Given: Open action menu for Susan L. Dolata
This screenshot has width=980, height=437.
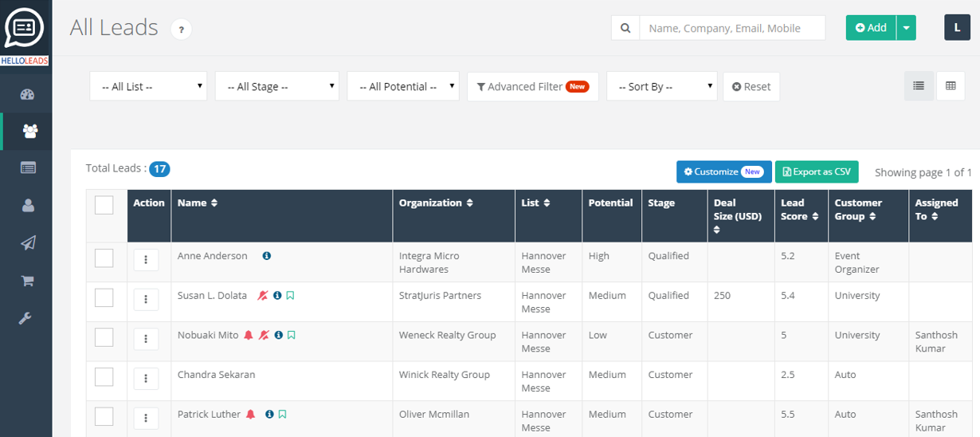Looking at the screenshot, I should (146, 299).
